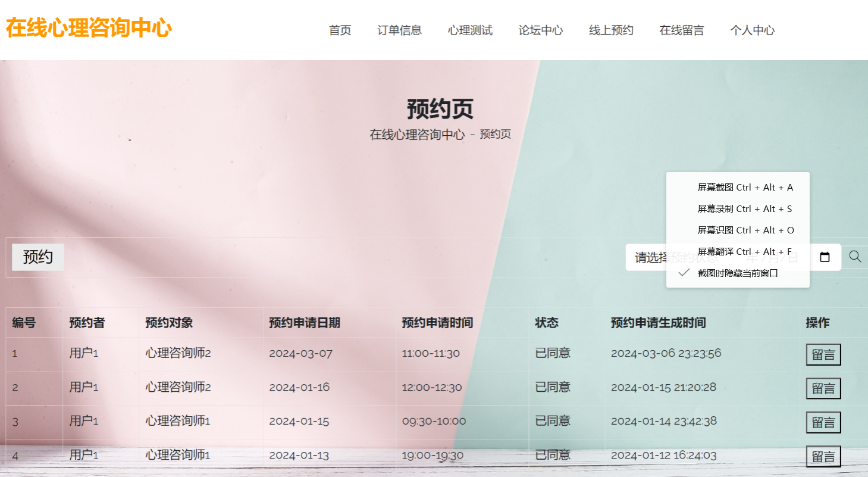Open 个人中心 from the navigation bar
868x477 pixels.
[752, 30]
